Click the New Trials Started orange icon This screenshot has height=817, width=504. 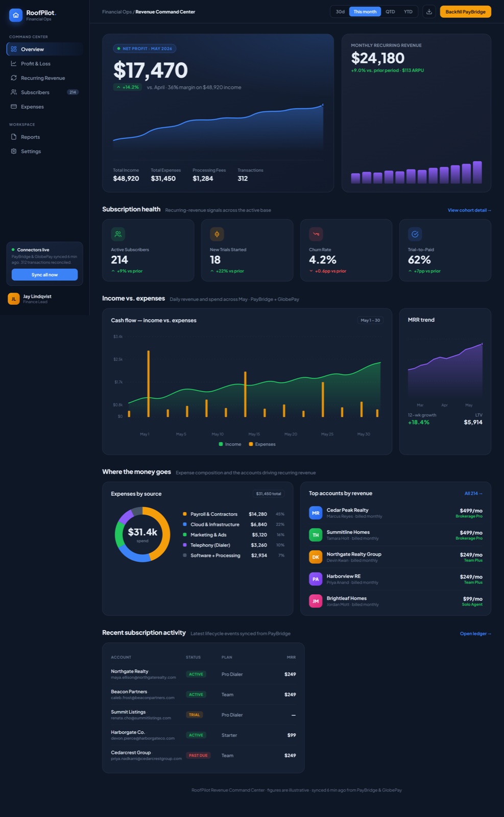pos(217,234)
